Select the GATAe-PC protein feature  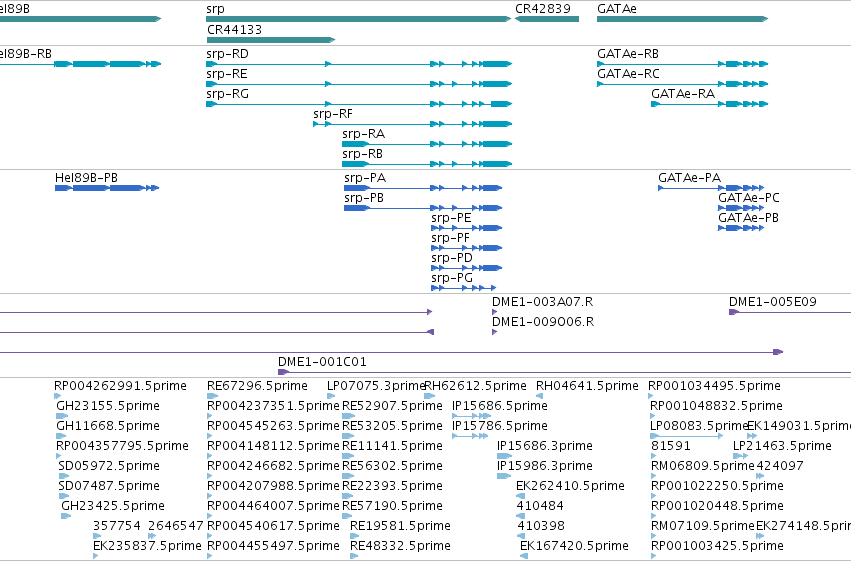(741, 208)
